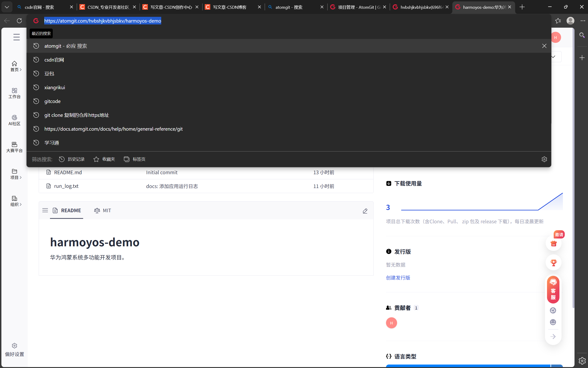Screen dimensions: 588x368
Task: Remove the 'atomgit - 必应 搜索' suggestion
Action: (x=544, y=46)
